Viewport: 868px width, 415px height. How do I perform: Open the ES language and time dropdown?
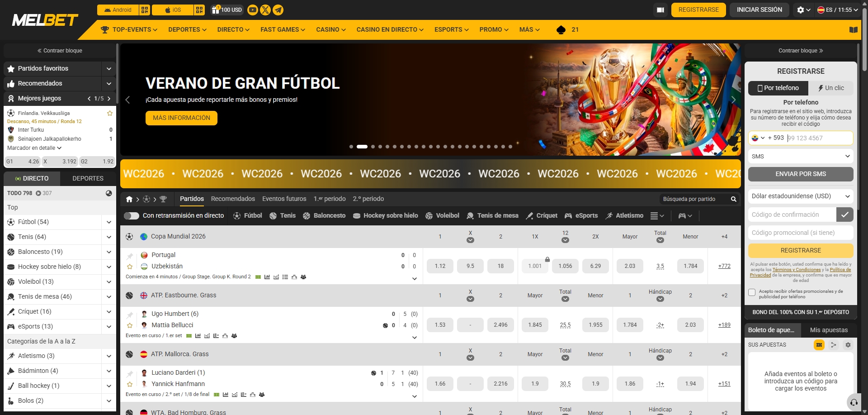pyautogui.click(x=838, y=10)
